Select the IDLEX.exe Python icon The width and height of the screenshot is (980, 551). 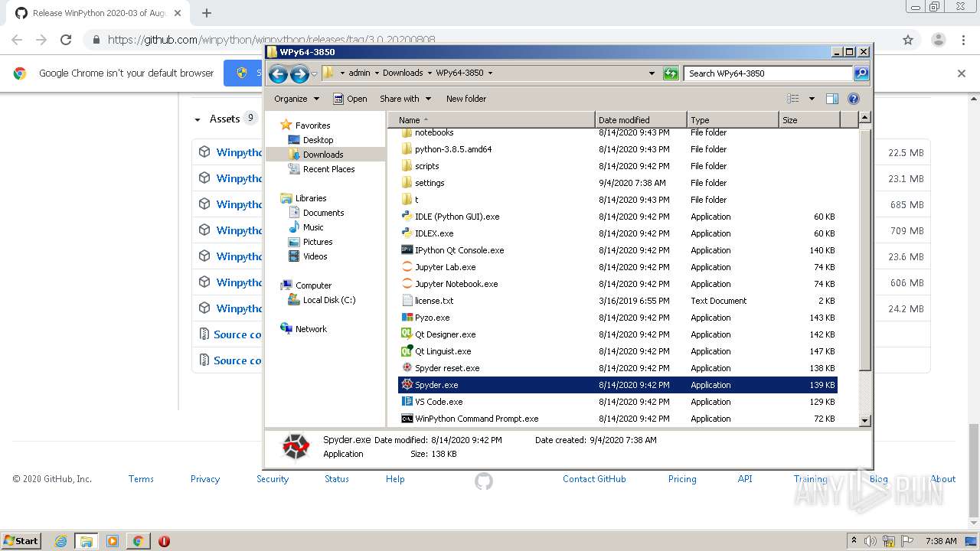407,233
